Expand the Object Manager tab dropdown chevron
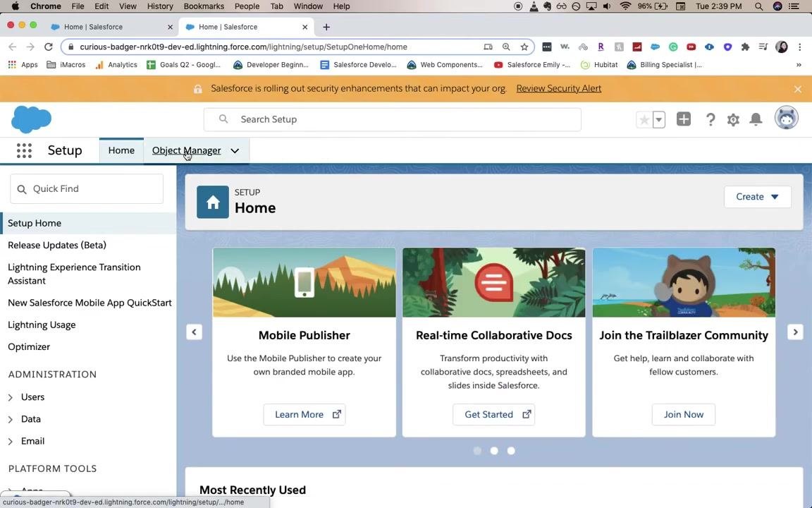The image size is (812, 508). (x=235, y=151)
